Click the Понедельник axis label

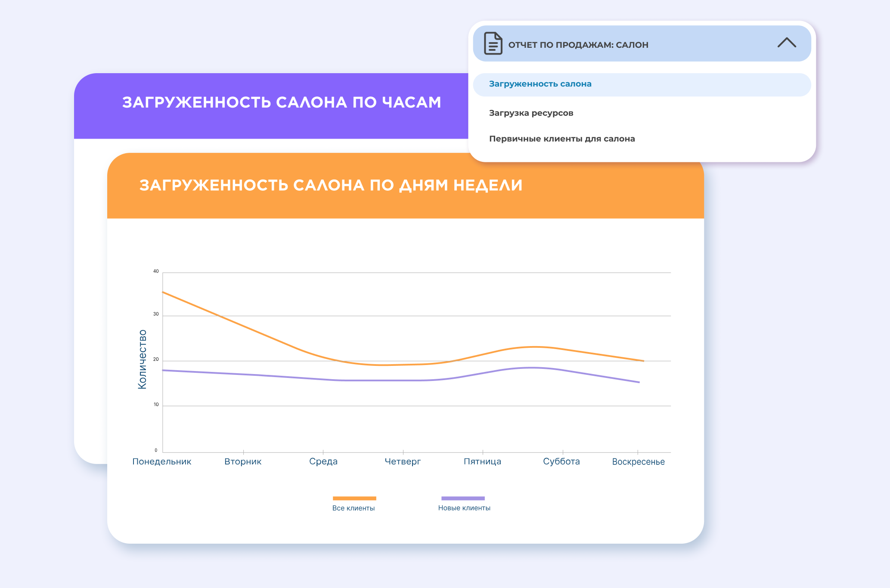tap(161, 461)
